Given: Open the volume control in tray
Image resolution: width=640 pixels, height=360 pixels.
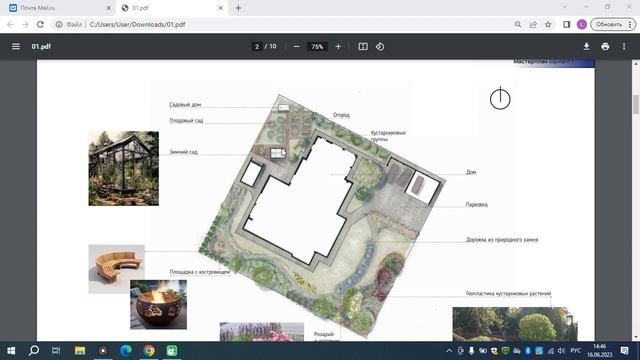Looking at the screenshot, I should (562, 351).
